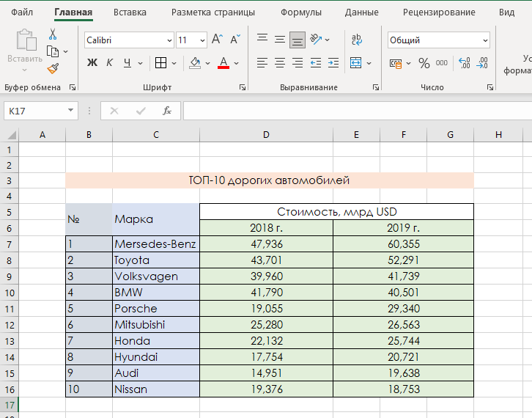Decrease font size with smaller A icon

[x=235, y=40]
